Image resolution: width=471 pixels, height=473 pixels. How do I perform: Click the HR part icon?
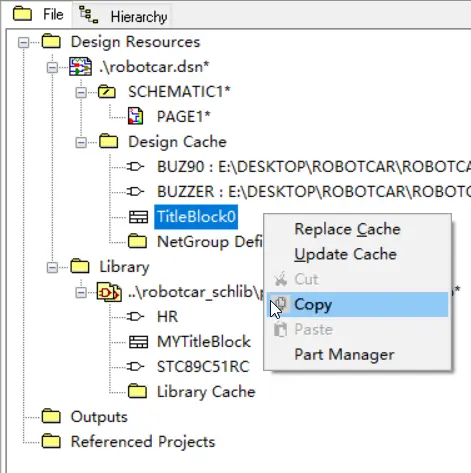(x=136, y=316)
